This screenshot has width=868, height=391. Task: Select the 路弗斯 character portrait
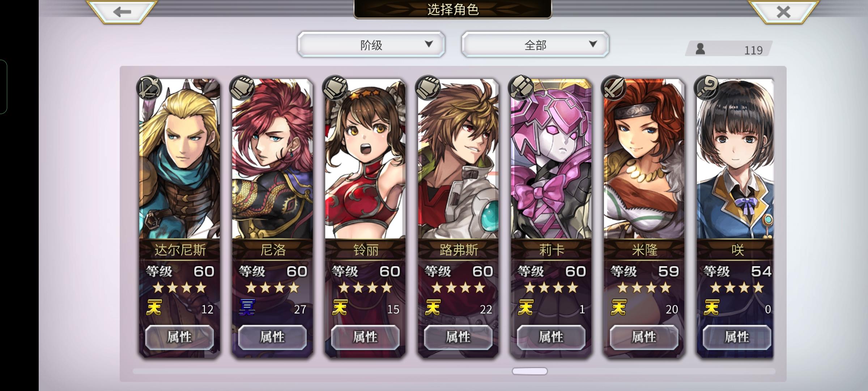click(458, 159)
